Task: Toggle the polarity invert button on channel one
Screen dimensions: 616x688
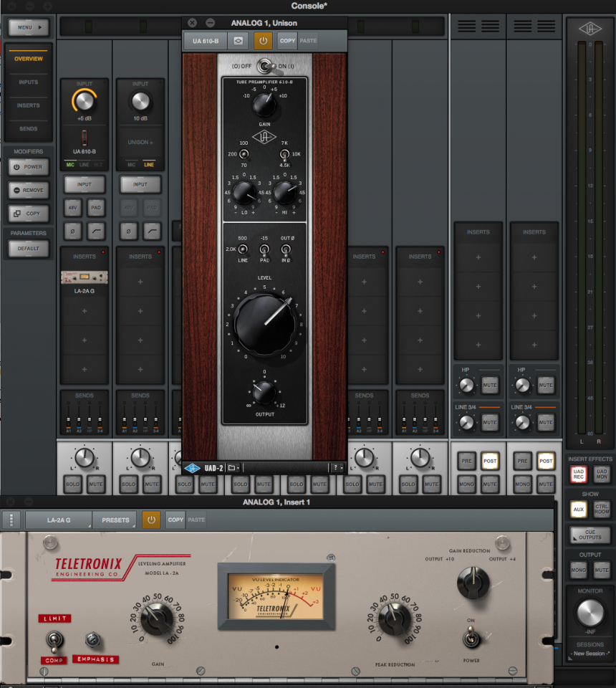Action: tap(73, 231)
